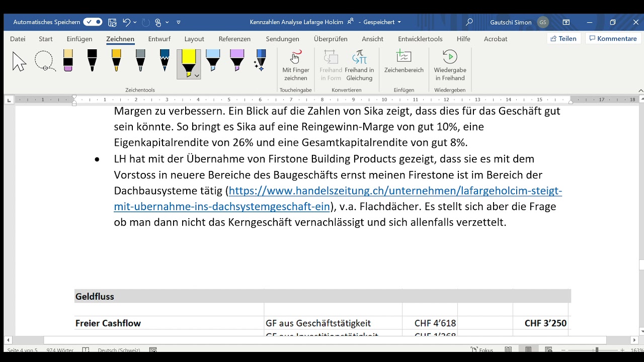This screenshot has width=644, height=362.
Task: Collapse the ribbon with the chevron
Action: click(x=640, y=90)
